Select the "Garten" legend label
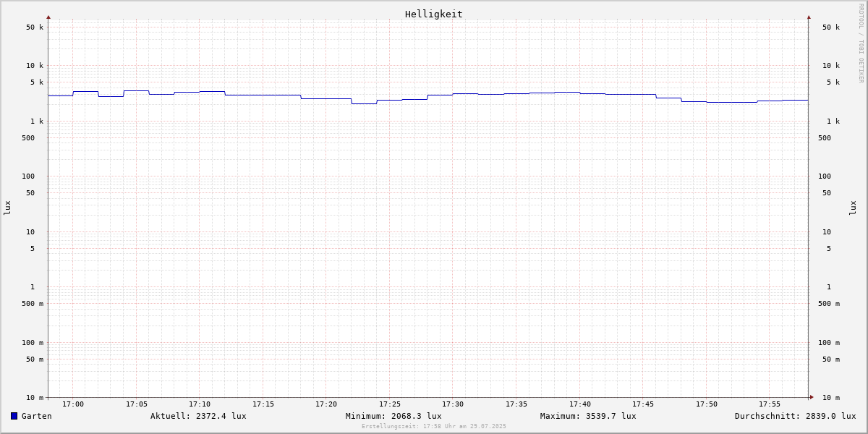This screenshot has width=868, height=434. (37, 416)
